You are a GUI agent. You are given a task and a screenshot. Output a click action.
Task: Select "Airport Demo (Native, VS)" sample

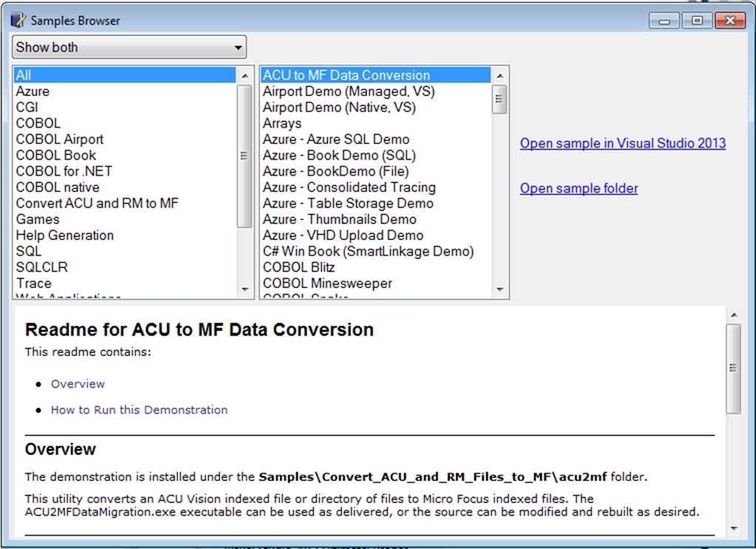[x=375, y=107]
